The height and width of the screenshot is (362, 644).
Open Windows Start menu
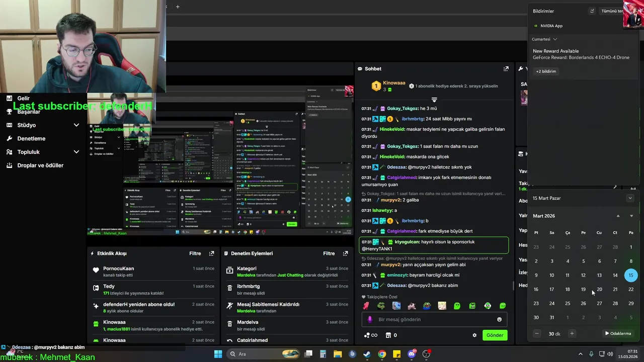[218, 354]
